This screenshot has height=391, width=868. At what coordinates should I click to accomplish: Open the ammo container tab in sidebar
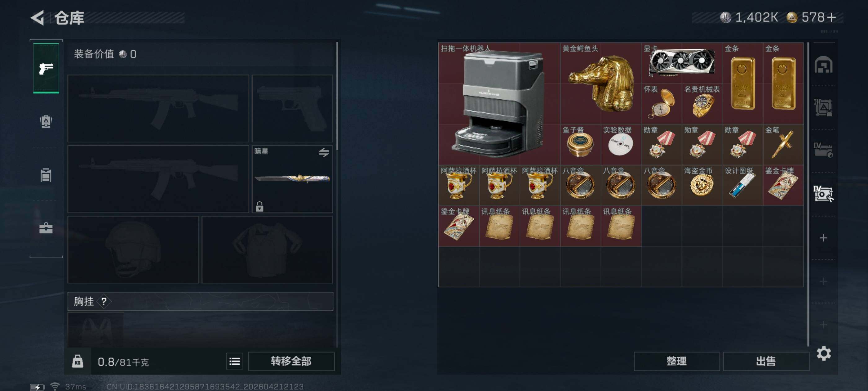click(x=46, y=175)
